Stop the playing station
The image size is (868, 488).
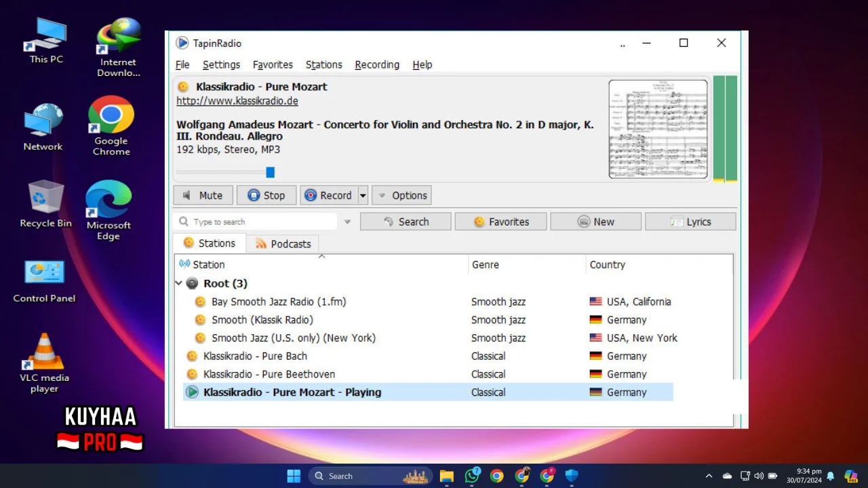267,195
